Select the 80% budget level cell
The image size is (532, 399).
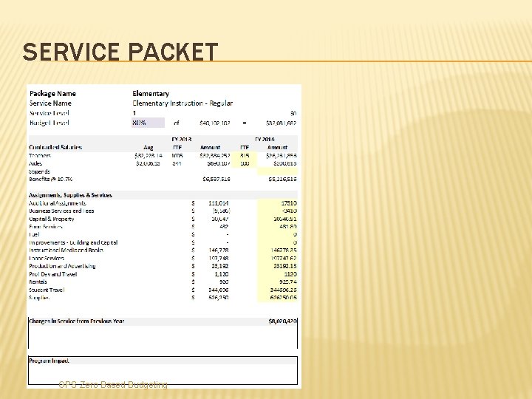[x=148, y=123]
